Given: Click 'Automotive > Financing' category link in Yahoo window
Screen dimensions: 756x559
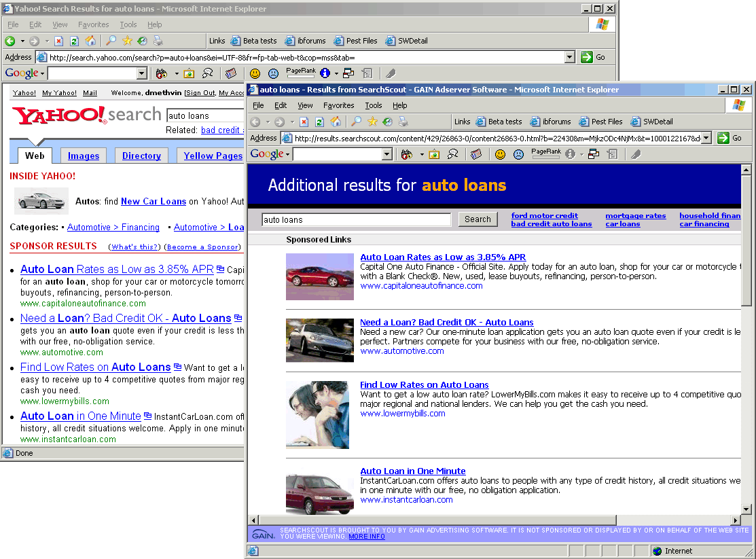Looking at the screenshot, I should point(113,227).
